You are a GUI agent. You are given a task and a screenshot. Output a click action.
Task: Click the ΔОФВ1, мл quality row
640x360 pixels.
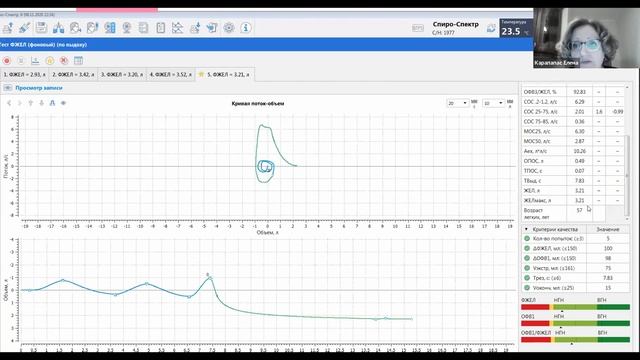(576, 258)
